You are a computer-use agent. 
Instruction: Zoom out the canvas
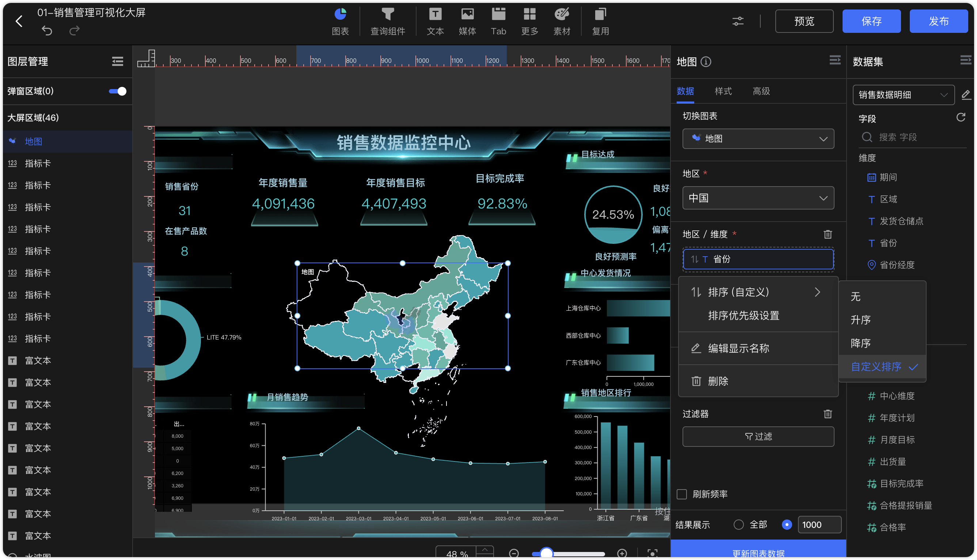coord(514,553)
